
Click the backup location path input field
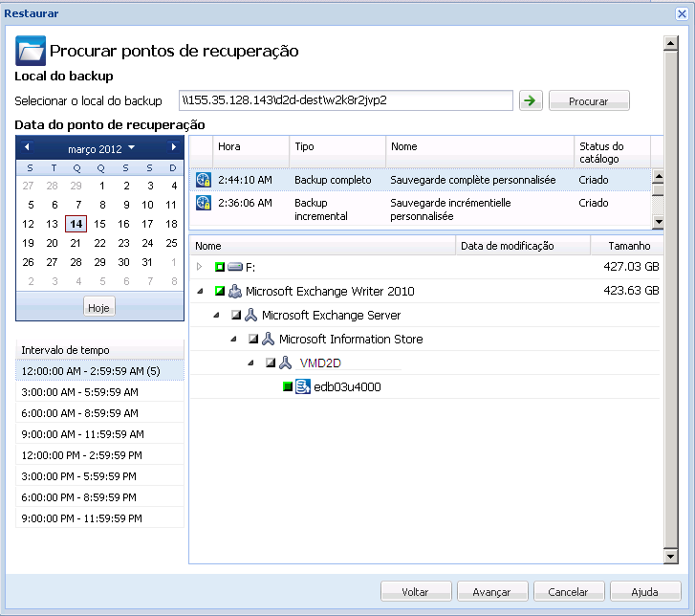346,100
